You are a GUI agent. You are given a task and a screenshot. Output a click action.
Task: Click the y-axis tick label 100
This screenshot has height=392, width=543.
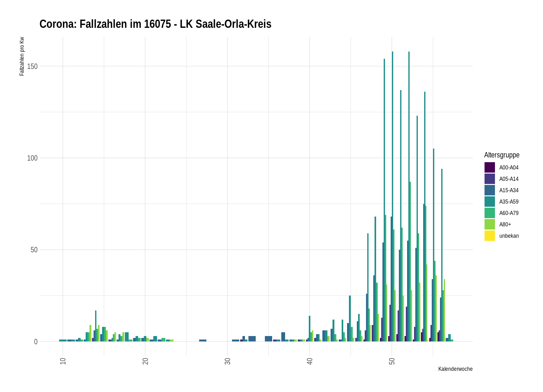[32, 158]
